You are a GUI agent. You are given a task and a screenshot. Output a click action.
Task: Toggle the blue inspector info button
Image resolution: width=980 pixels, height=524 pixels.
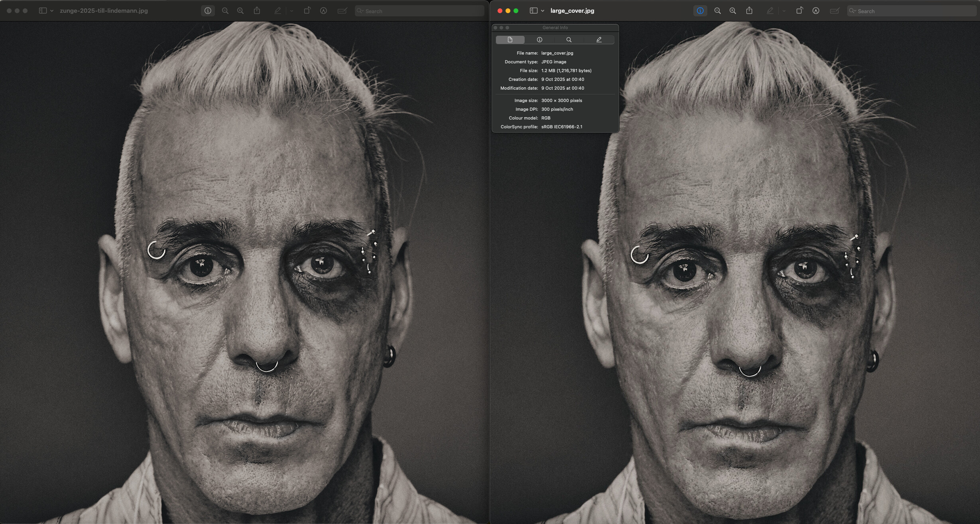click(700, 11)
